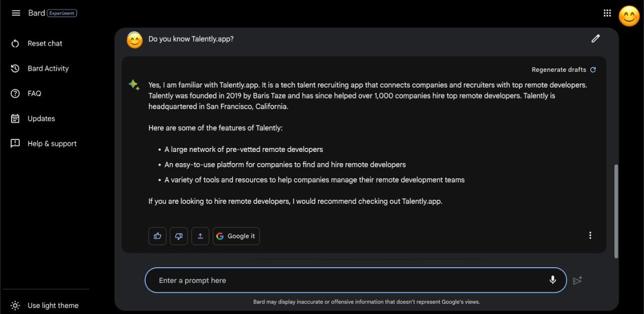
Task: Open the hamburger main menu
Action: click(16, 13)
